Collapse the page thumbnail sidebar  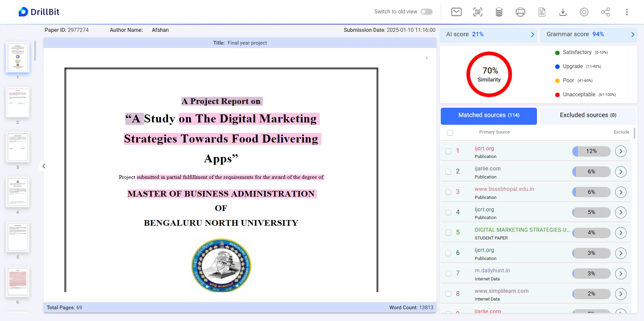click(x=44, y=166)
